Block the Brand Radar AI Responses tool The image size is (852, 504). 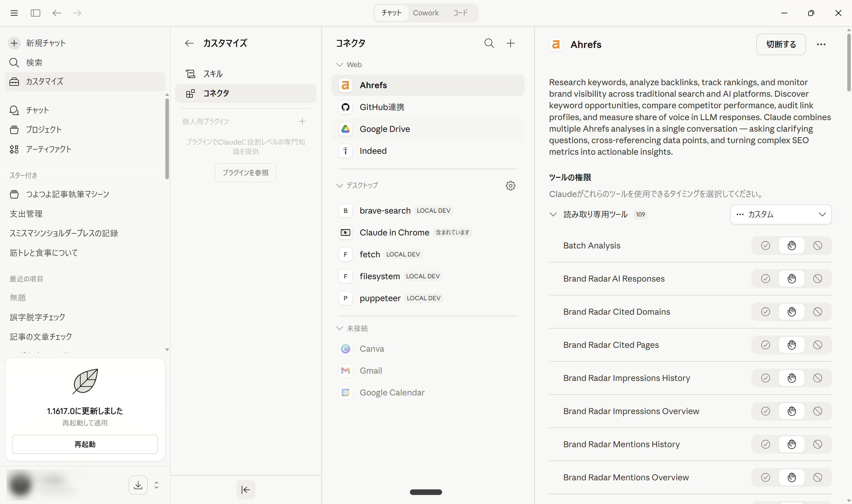pos(817,279)
